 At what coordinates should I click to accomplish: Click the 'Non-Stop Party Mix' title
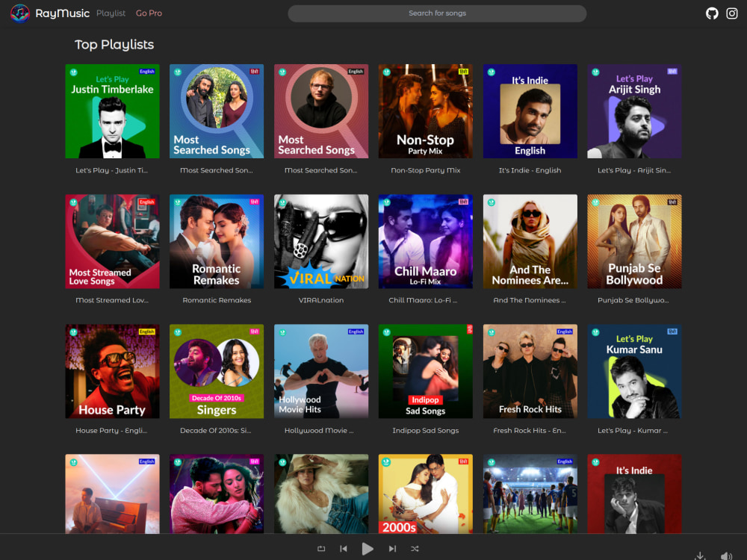[x=426, y=170]
